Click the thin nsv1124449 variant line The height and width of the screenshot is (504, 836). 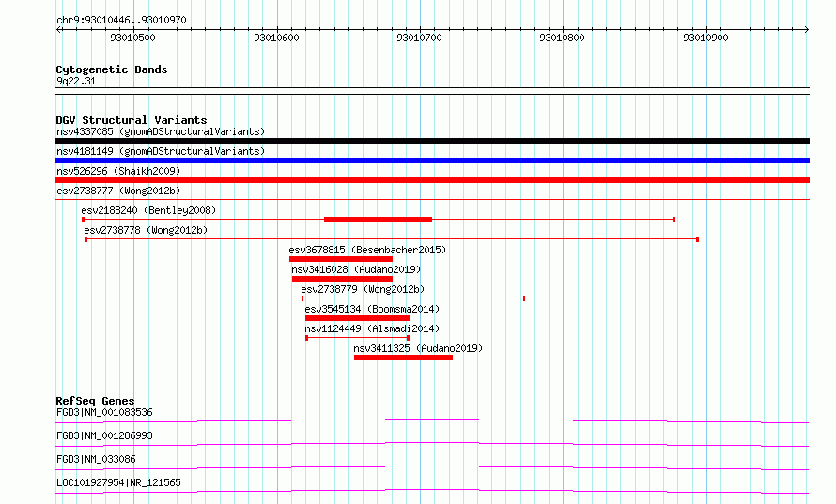click(x=357, y=338)
